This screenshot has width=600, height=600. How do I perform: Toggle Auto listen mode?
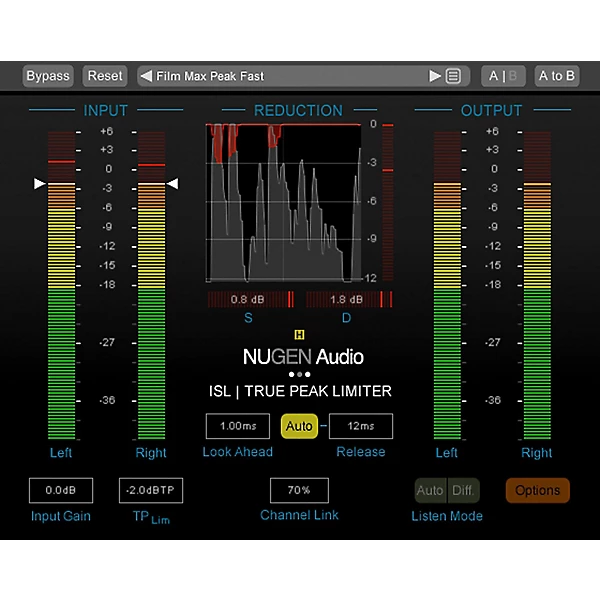click(430, 491)
